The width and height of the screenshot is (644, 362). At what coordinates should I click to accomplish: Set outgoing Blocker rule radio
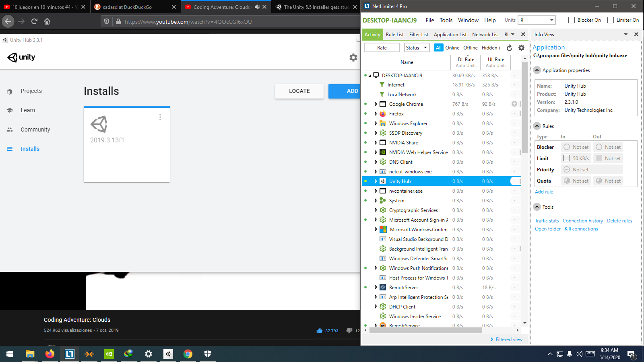click(599, 147)
